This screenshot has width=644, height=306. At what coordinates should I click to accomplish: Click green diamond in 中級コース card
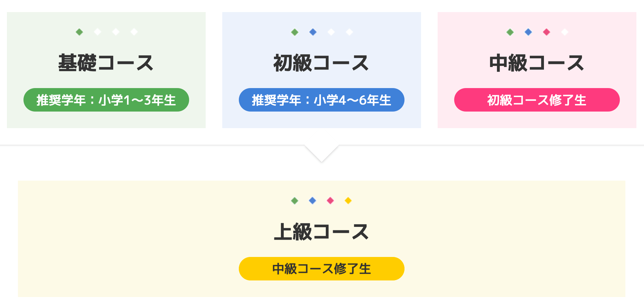(x=510, y=32)
